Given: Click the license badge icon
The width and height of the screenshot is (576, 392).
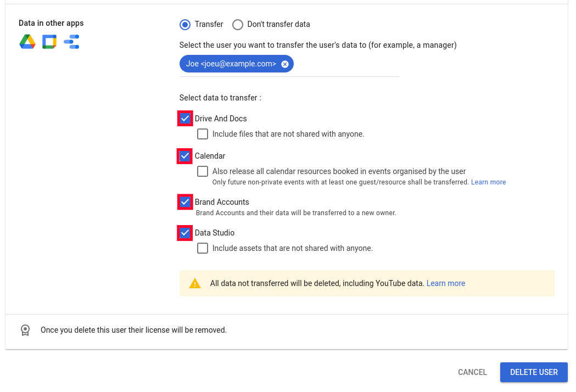Looking at the screenshot, I should pos(25,330).
